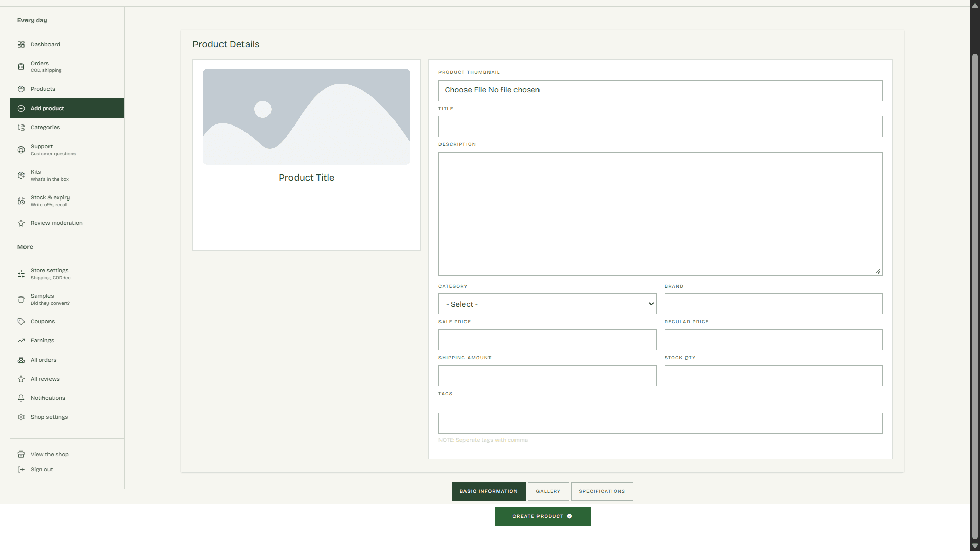Focus the Regular Price field
This screenshot has width=980, height=551.
[773, 340]
